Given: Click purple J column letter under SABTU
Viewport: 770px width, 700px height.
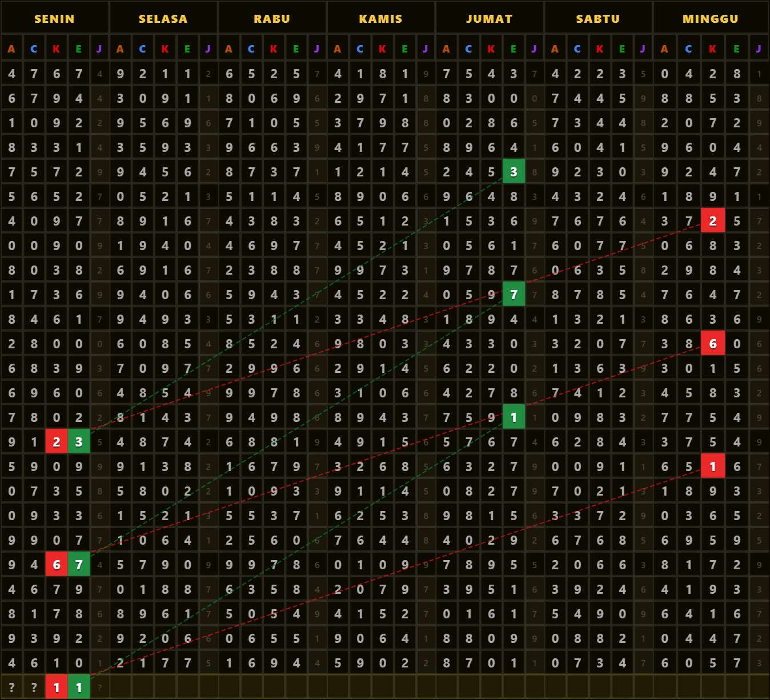Looking at the screenshot, I should point(643,49).
